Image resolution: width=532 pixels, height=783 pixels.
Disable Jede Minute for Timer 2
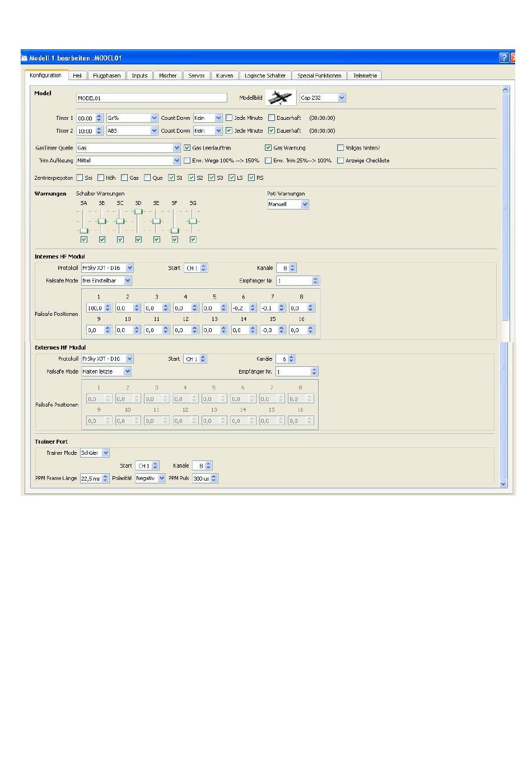click(x=229, y=130)
